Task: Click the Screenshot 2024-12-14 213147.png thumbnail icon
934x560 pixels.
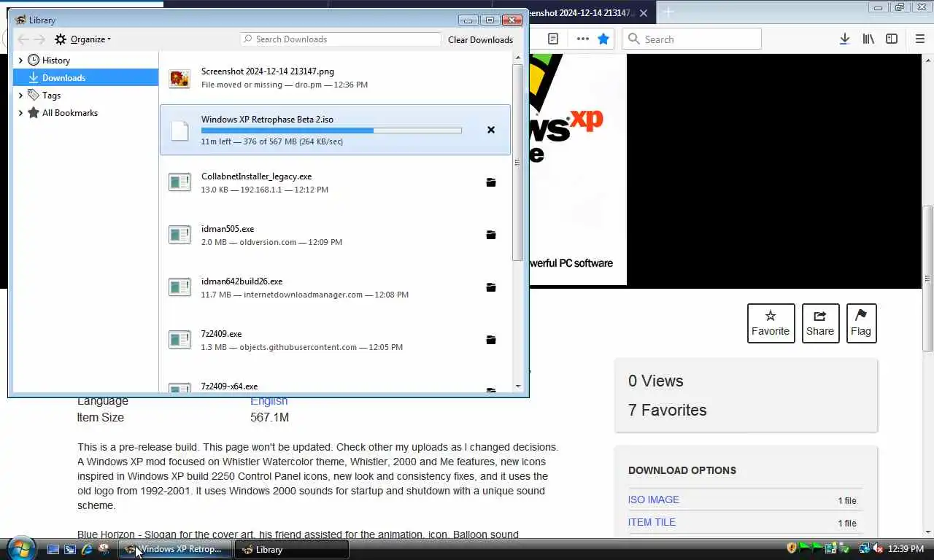Action: (x=180, y=78)
